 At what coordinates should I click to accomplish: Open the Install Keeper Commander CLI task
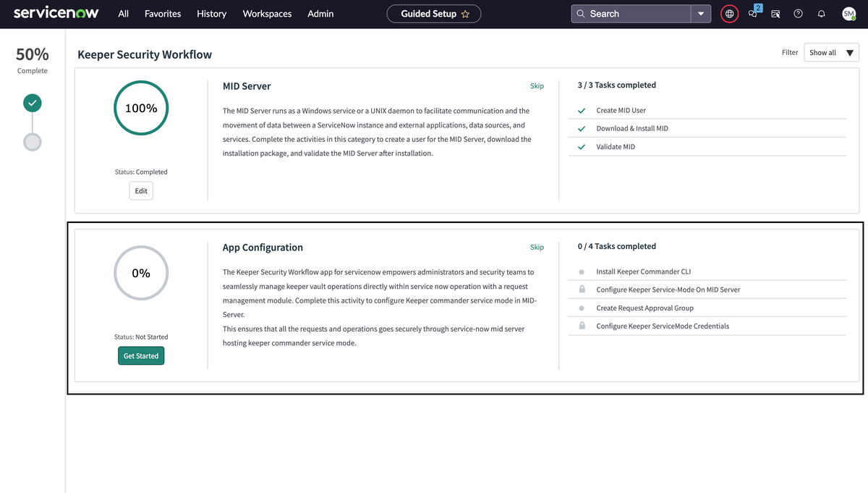point(643,271)
